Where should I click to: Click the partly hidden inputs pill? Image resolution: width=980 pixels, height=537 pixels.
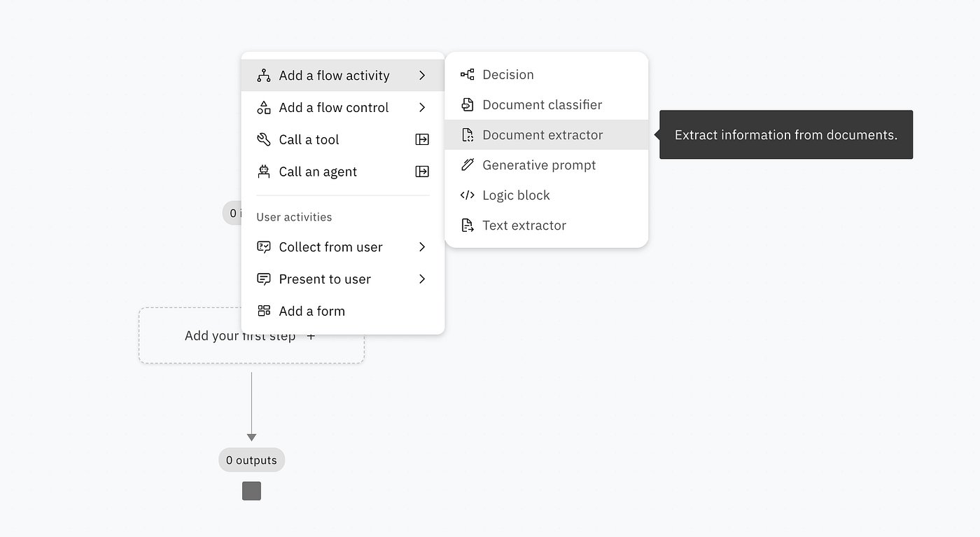click(x=232, y=213)
